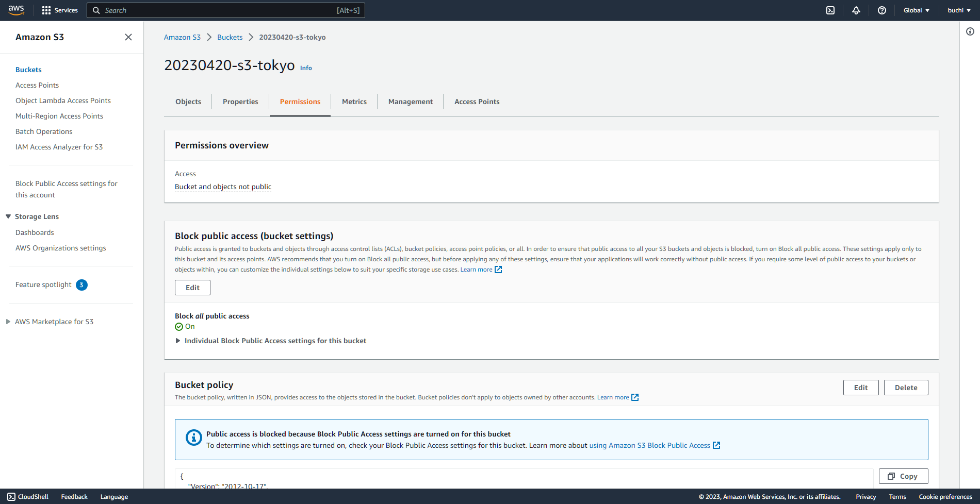
Task: Delete the bucket policy
Action: [906, 387]
